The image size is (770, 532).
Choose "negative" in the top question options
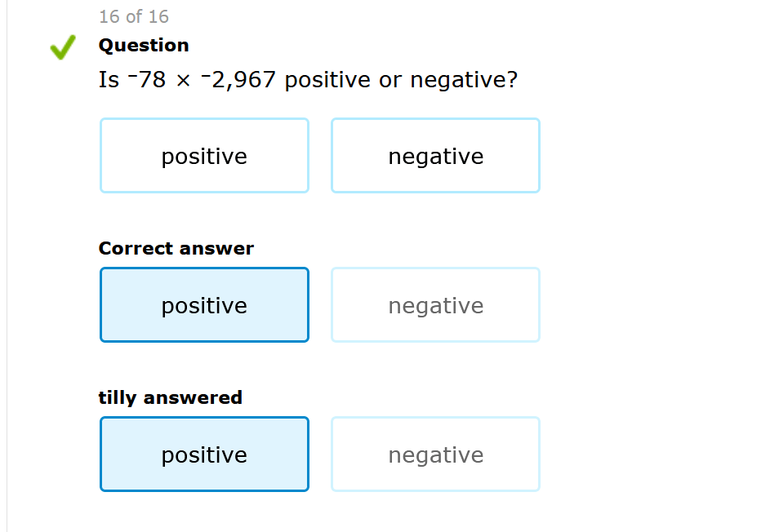435,156
